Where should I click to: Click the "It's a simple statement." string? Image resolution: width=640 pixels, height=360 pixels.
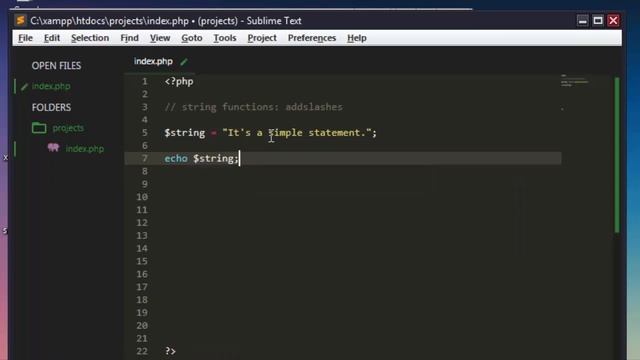pyautogui.click(x=297, y=133)
